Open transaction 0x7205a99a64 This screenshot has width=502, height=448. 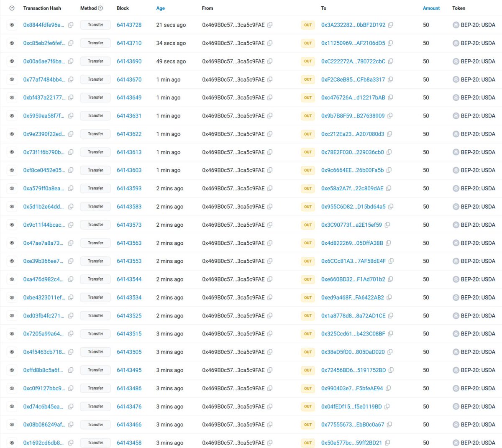(44, 334)
